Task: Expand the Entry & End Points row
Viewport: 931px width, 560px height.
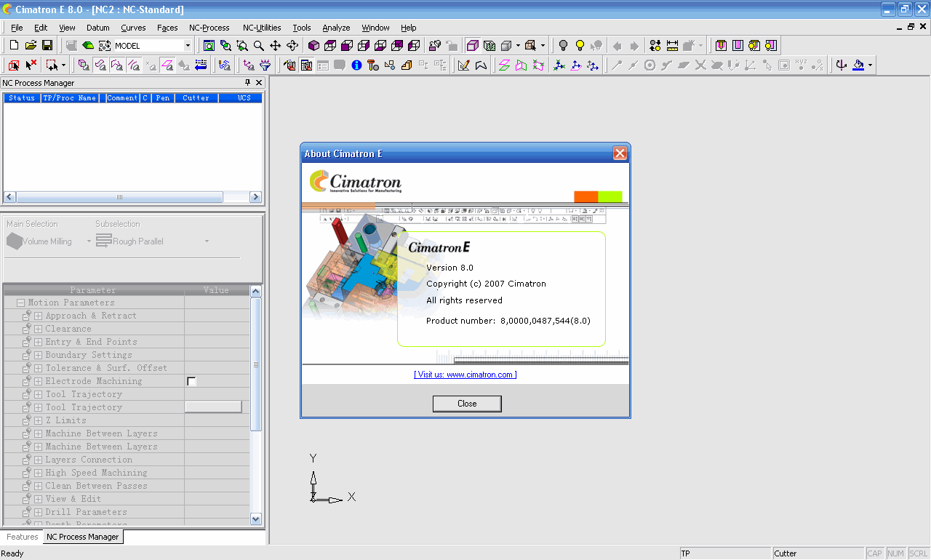Action: 38,342
